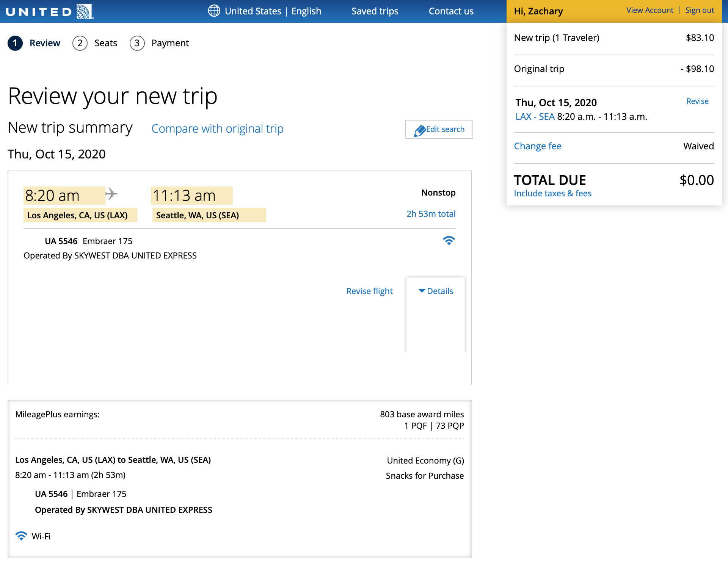
Task: Click step 2 Seats circle
Action: [x=80, y=43]
